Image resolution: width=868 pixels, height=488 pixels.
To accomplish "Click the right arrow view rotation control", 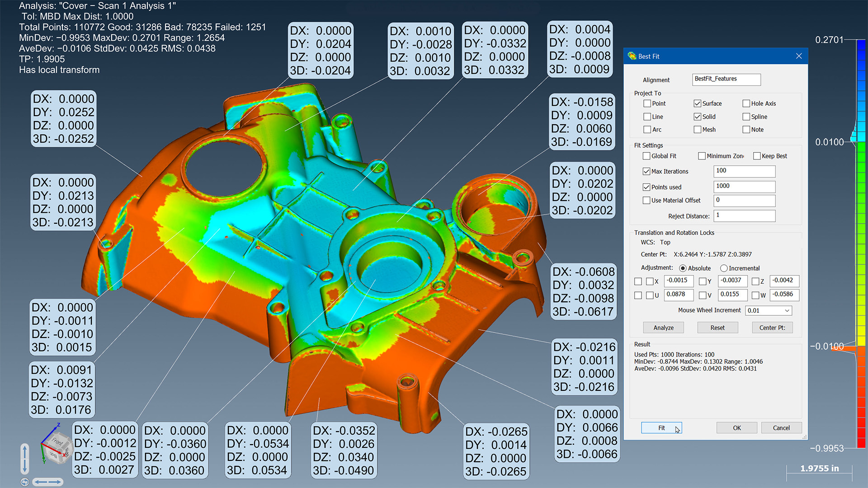I will tap(55, 482).
